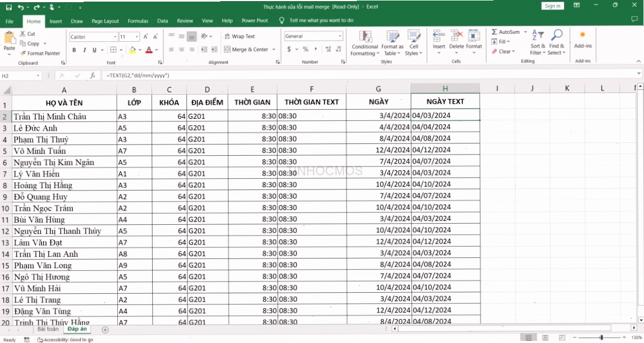Activate the Format Painter brush

tap(40, 53)
